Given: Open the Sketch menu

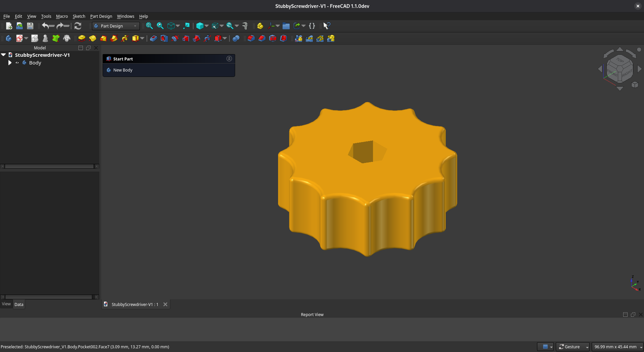Looking at the screenshot, I should [79, 16].
